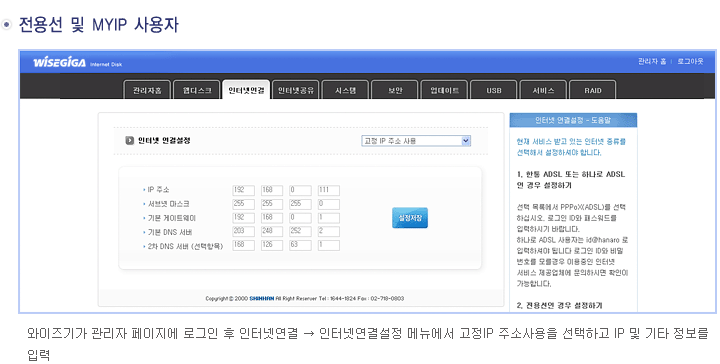This screenshot has height=364, width=720.
Task: Click the first IP 주소 octet field
Action: (x=243, y=190)
